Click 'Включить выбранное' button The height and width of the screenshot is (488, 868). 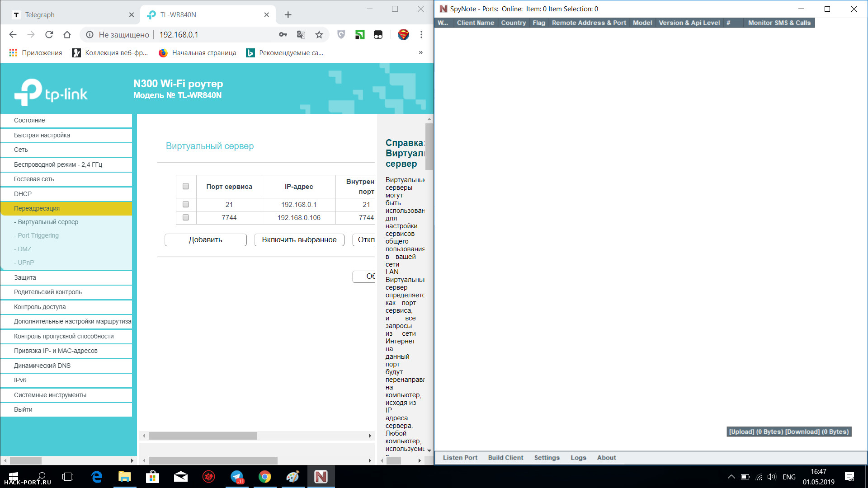coord(299,240)
